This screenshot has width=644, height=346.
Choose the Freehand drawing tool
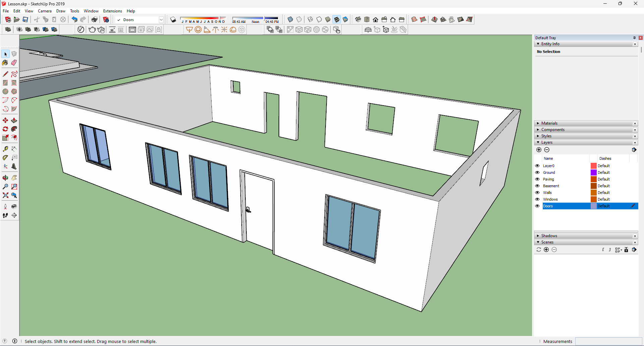(14, 74)
